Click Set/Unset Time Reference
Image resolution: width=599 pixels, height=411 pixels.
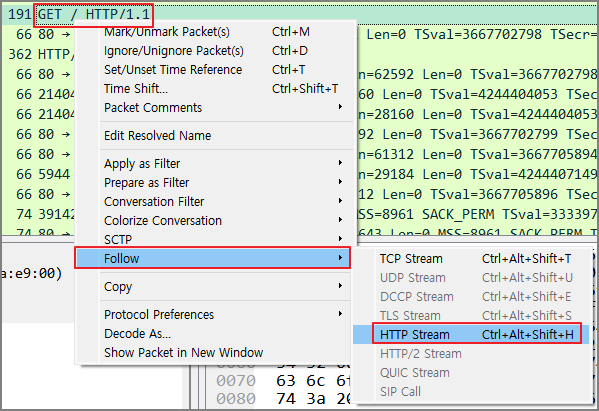214,70
